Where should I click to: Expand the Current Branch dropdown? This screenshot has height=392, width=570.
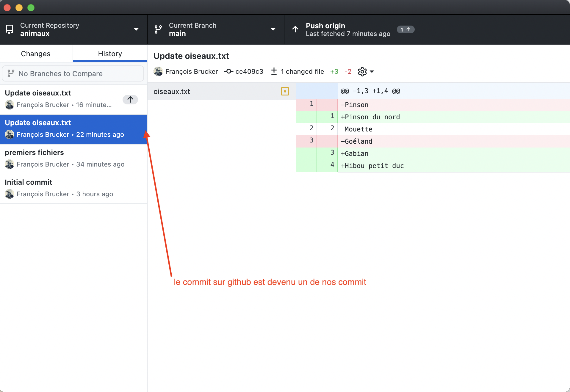tap(273, 29)
